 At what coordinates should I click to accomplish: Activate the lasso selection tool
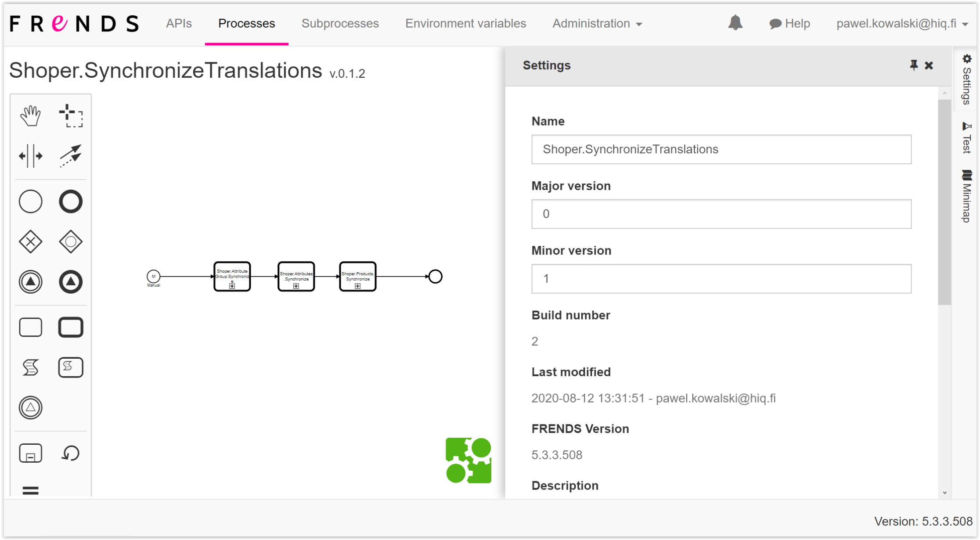[x=71, y=115]
